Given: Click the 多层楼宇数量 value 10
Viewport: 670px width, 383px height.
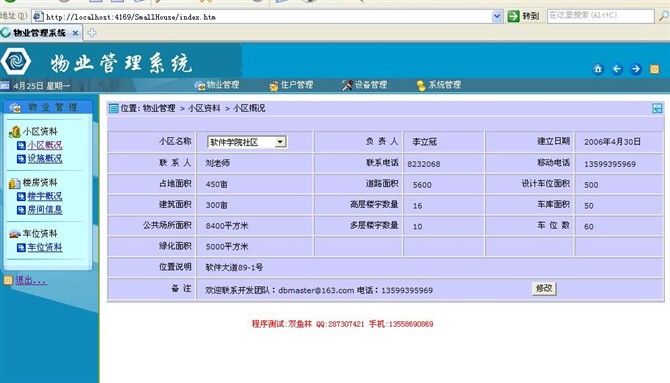Looking at the screenshot, I should (417, 227).
